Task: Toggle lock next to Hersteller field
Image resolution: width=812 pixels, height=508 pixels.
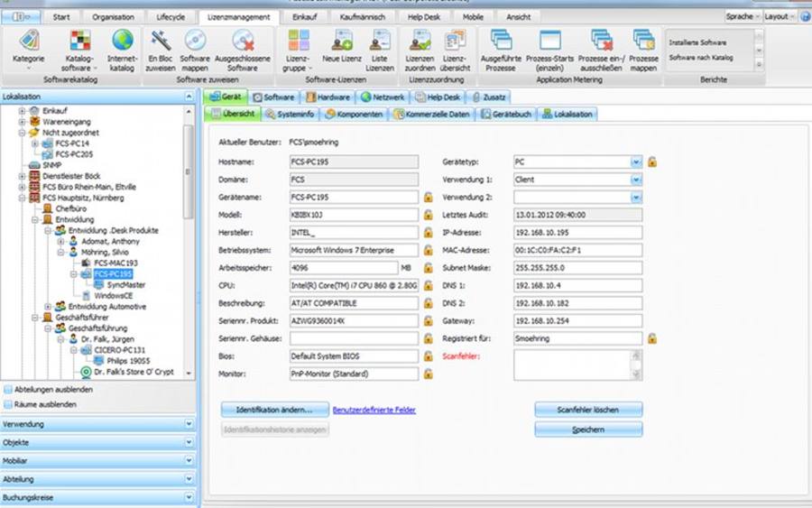Action: point(429,233)
